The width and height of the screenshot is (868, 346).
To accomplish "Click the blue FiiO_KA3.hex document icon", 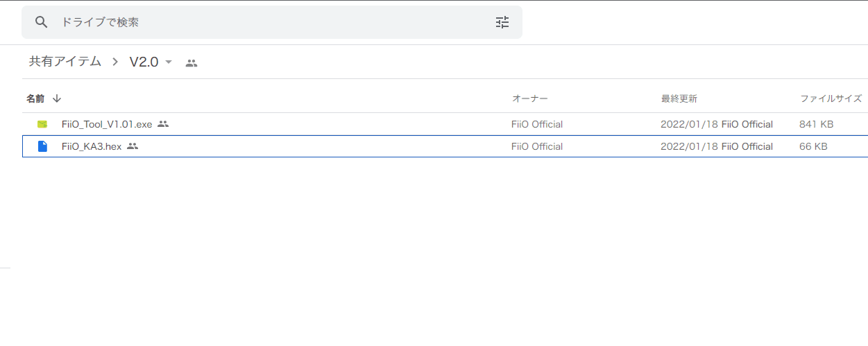I will (42, 146).
